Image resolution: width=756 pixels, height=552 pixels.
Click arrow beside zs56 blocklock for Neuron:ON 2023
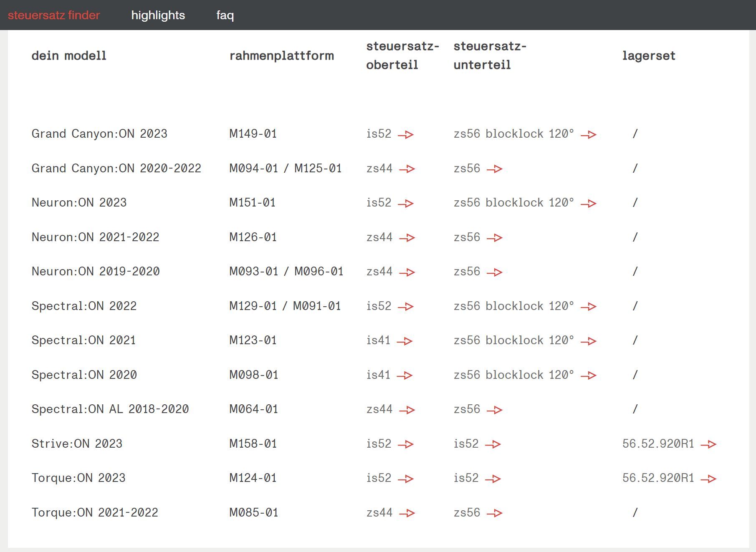[588, 204]
